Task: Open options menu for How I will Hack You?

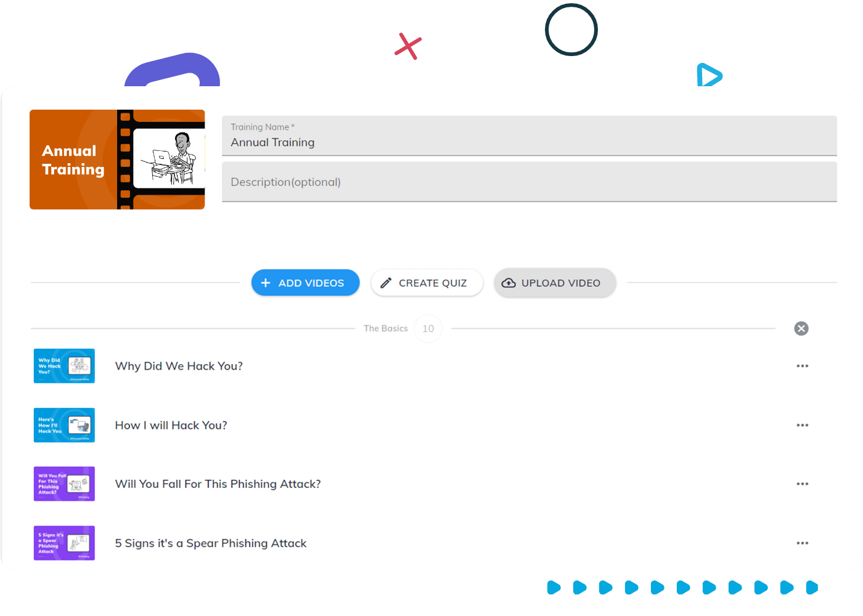Action: click(802, 425)
